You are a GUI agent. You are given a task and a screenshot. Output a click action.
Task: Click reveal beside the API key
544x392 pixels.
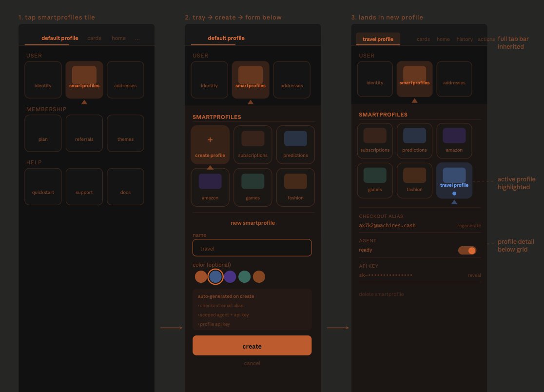click(474, 275)
